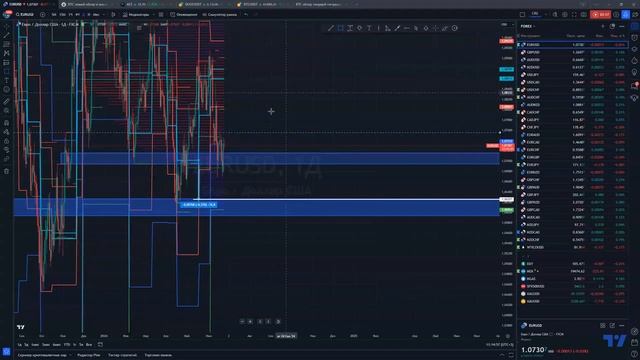640x360 pixels.
Task: Open the chart type selector
Action: [x=113, y=15]
